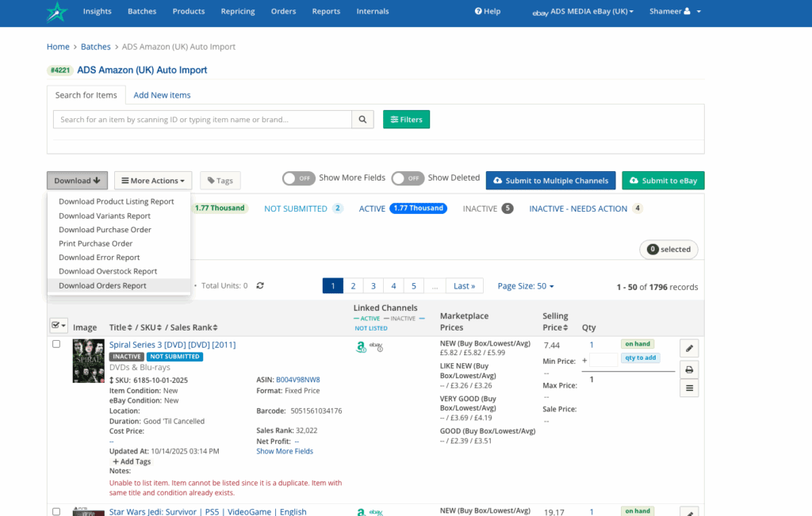812x516 pixels.
Task: Click the search magnifier icon button
Action: point(362,120)
